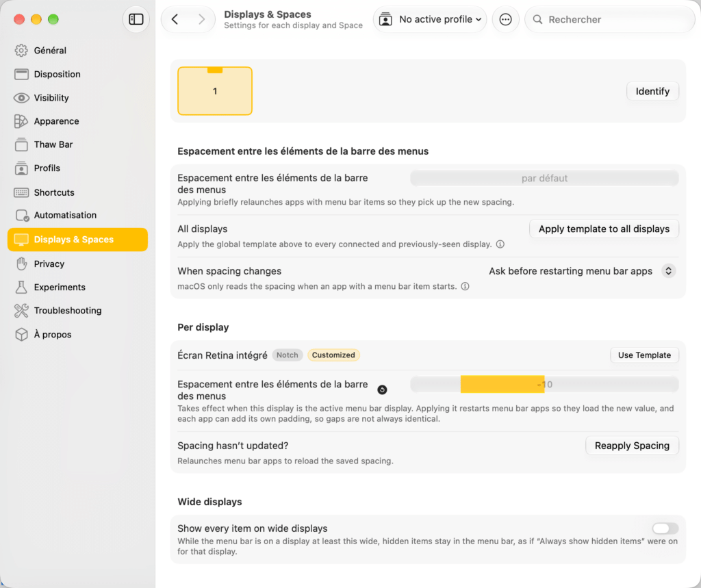Click the Experiments flask icon
The image size is (701, 588).
click(21, 287)
